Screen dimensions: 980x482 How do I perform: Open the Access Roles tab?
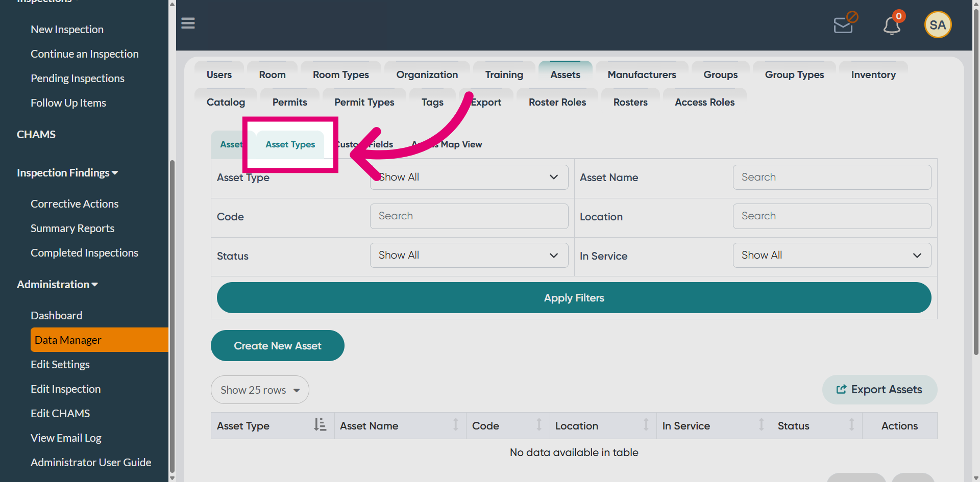pos(704,102)
